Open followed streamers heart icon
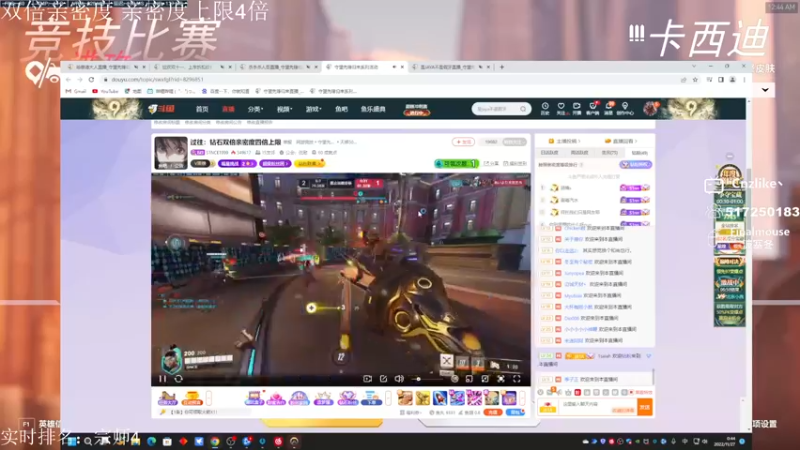The image size is (800, 450). (x=561, y=108)
